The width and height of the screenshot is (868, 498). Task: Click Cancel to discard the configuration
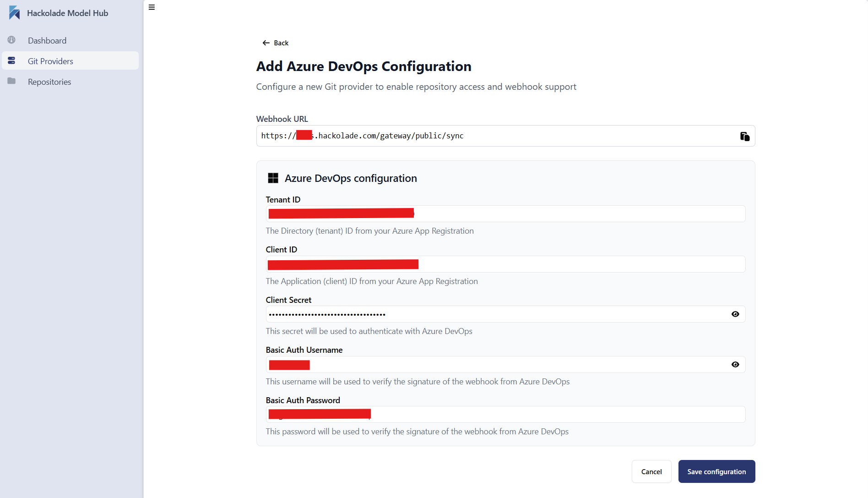[x=651, y=471]
